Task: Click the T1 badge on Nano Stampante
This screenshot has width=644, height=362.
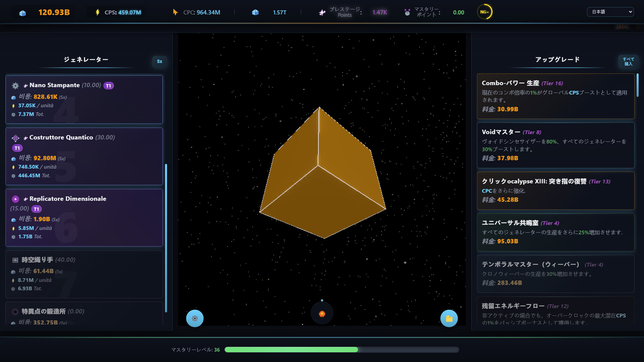Action: (x=108, y=86)
